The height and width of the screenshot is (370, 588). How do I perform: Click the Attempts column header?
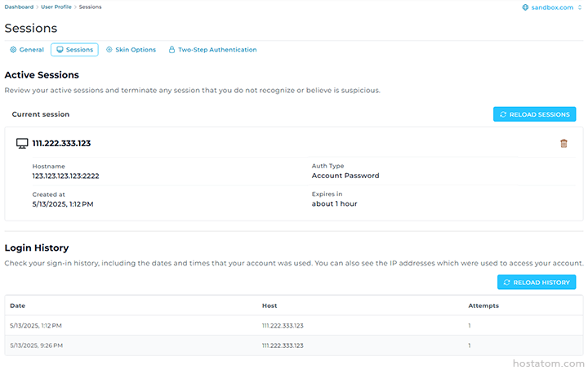click(483, 305)
